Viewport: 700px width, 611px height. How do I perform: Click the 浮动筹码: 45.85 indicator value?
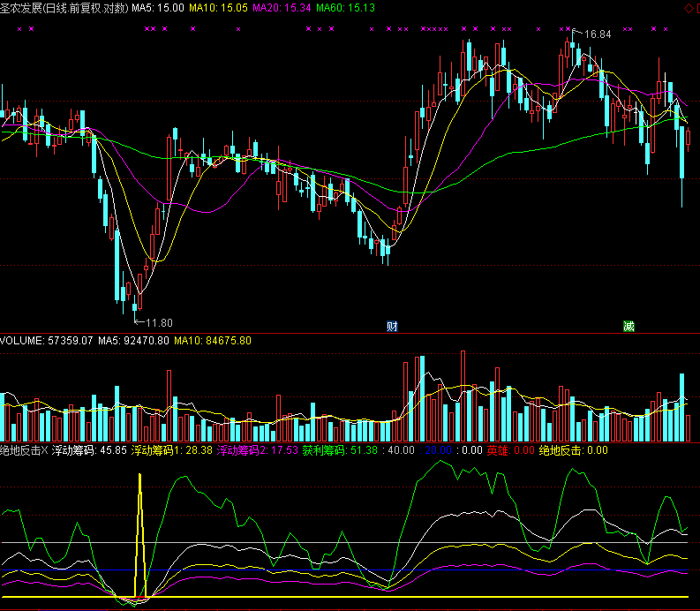[89, 449]
